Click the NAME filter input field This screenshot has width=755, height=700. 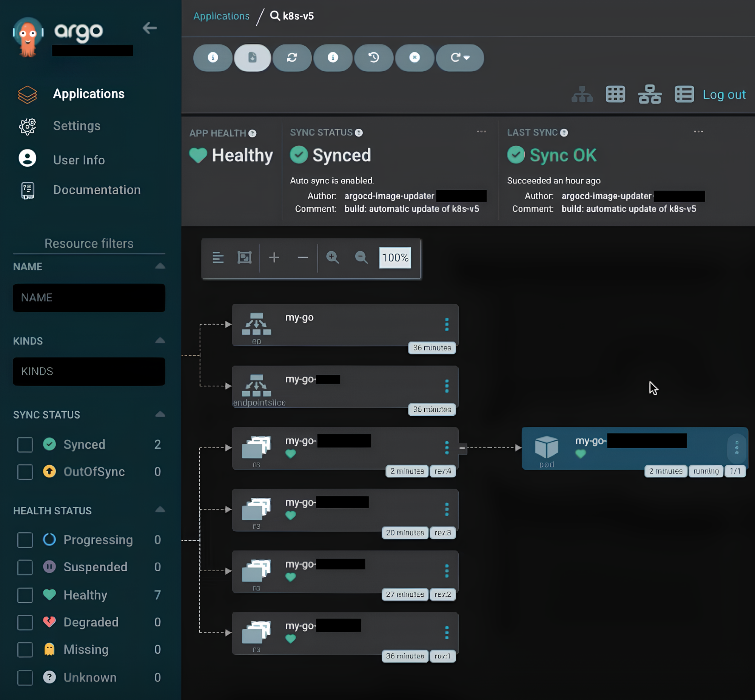(x=89, y=298)
